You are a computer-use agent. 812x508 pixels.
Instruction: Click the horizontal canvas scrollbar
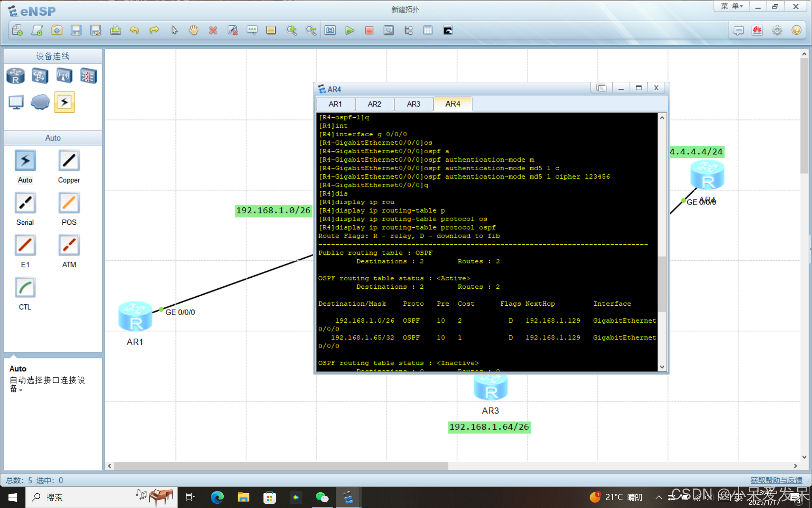[281, 466]
